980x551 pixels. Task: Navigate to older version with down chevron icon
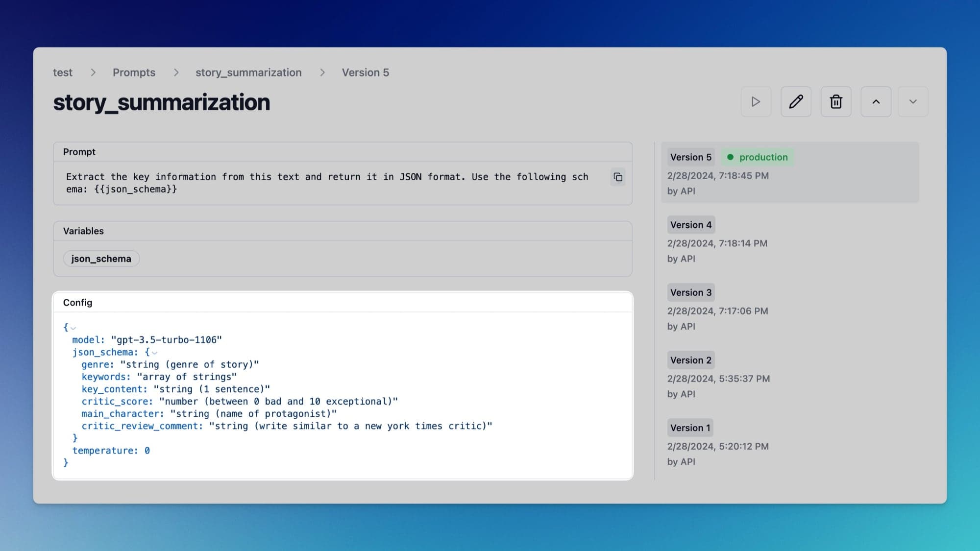[x=912, y=102]
